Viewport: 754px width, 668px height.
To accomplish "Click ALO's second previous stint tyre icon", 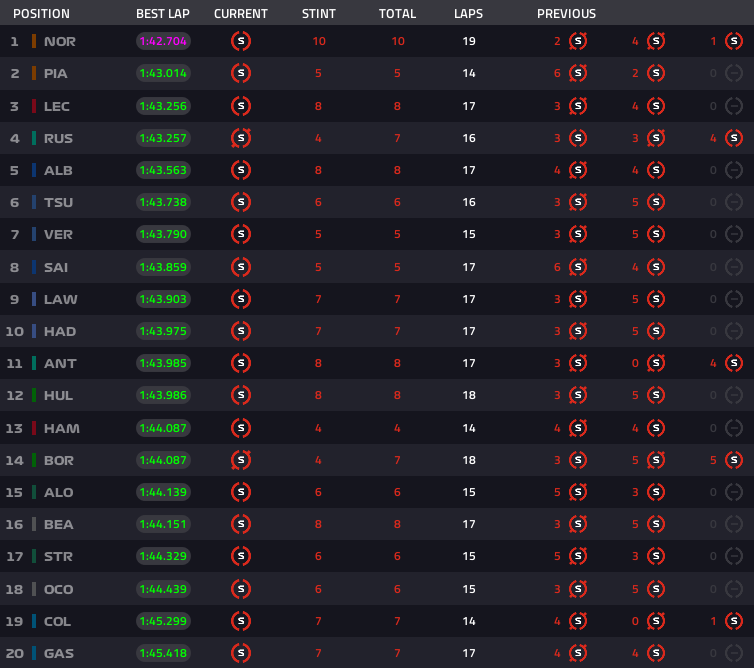I will [x=656, y=492].
